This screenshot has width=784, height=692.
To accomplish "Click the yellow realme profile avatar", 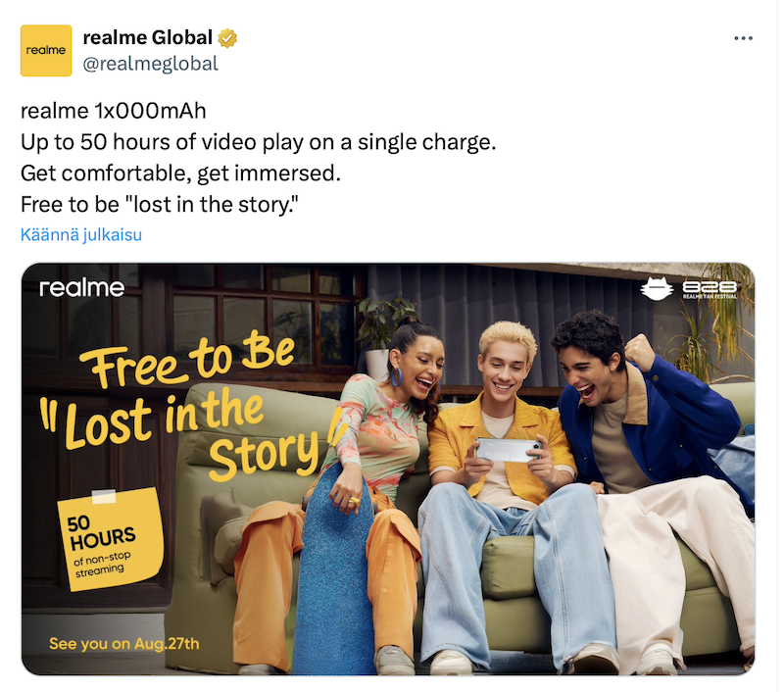I will (x=46, y=51).
